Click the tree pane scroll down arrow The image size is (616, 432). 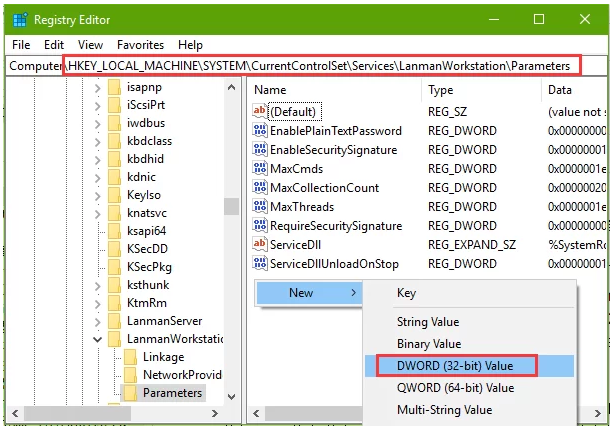[231, 397]
